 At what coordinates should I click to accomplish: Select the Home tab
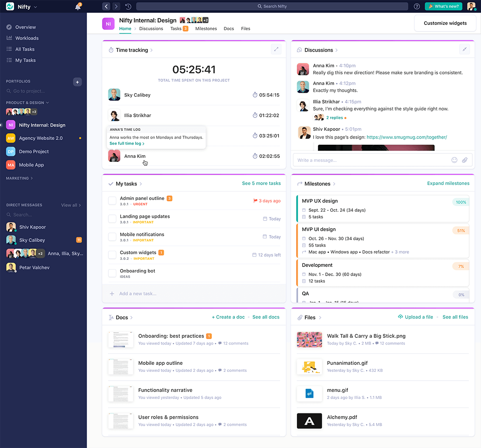[x=125, y=28]
